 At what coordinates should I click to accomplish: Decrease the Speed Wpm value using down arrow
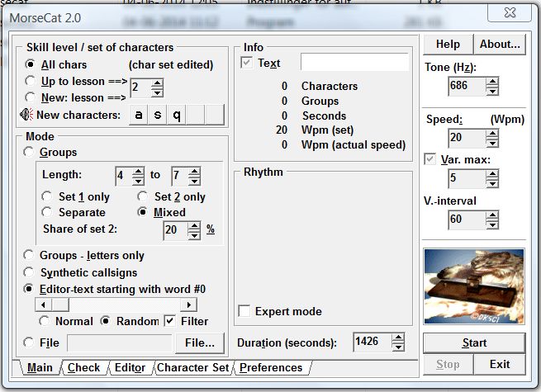coord(492,143)
